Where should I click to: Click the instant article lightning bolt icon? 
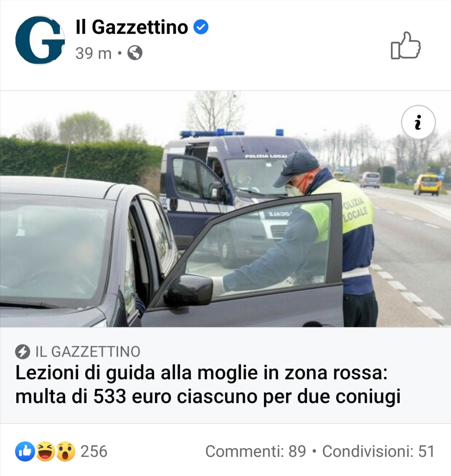[23, 352]
